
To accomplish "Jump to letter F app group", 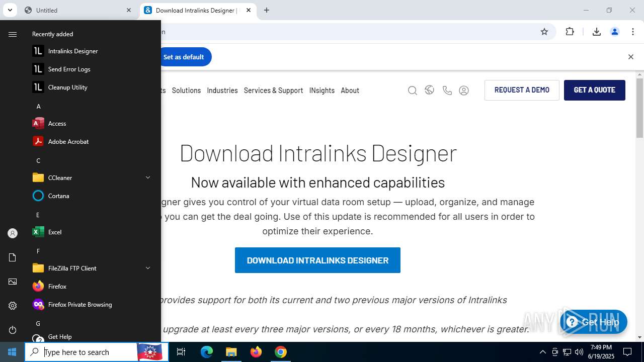I will [38, 251].
